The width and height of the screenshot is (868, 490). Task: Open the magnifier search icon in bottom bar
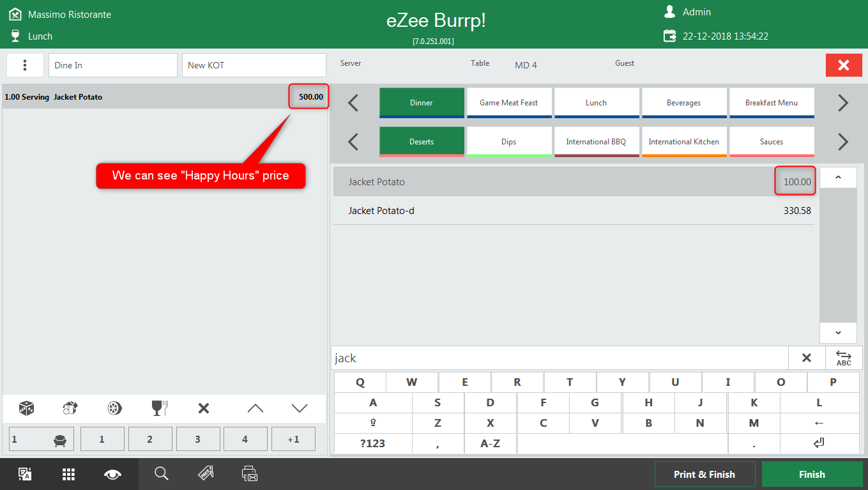[x=162, y=473]
